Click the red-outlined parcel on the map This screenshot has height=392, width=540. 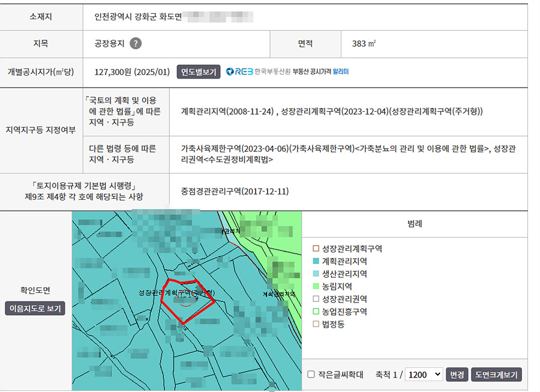coord(187,300)
